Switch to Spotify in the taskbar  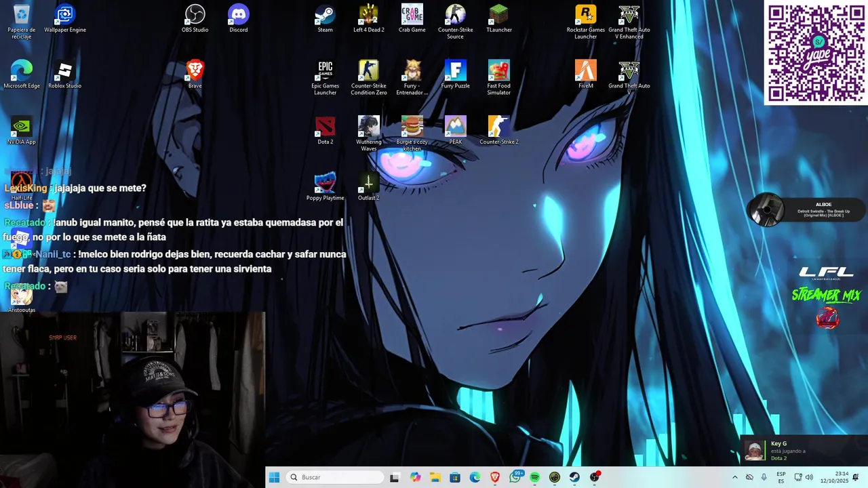(535, 477)
